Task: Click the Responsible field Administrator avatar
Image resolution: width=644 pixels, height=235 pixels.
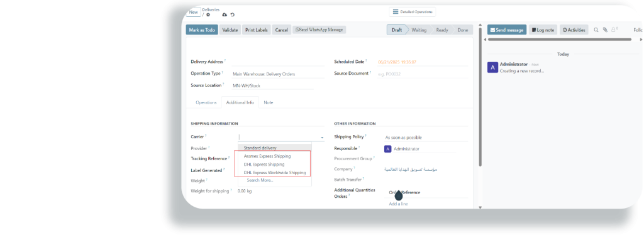Action: [387, 149]
